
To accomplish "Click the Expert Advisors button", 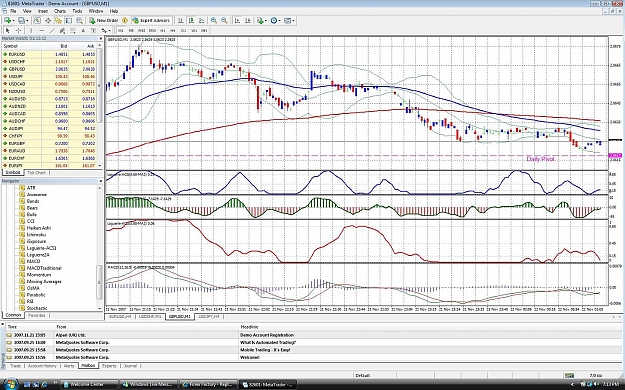I will click(x=151, y=20).
